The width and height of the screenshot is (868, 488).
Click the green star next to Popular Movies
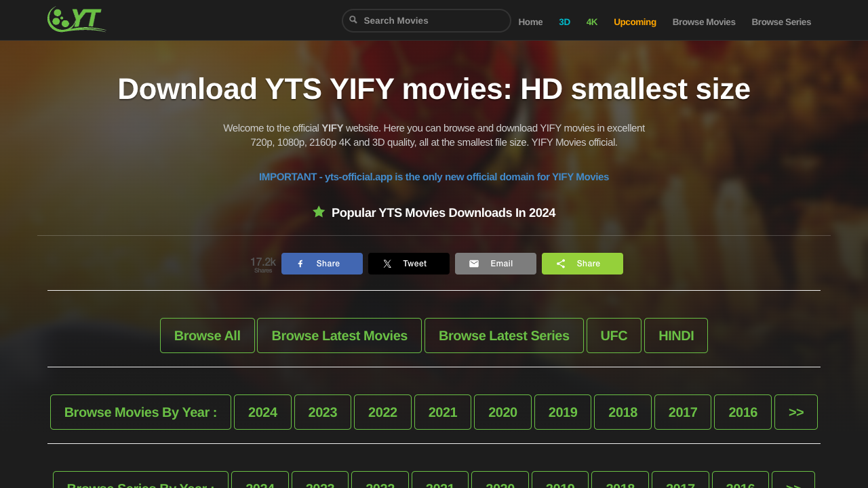coord(318,211)
